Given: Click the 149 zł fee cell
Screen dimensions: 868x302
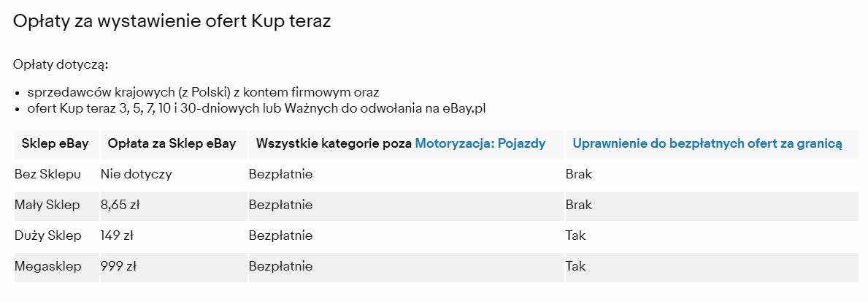Looking at the screenshot, I should [x=117, y=236].
